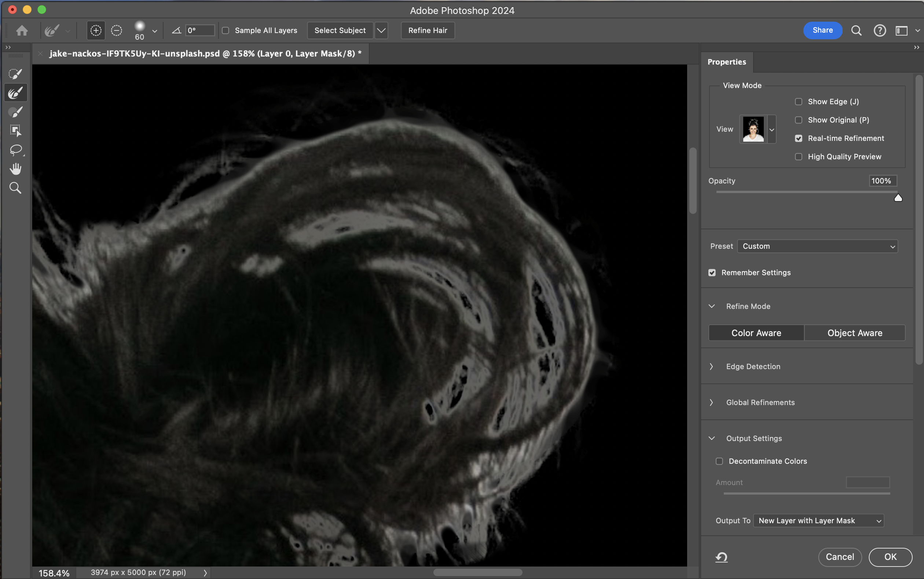Click the subtract from selection icon
The height and width of the screenshot is (579, 924).
(x=116, y=30)
